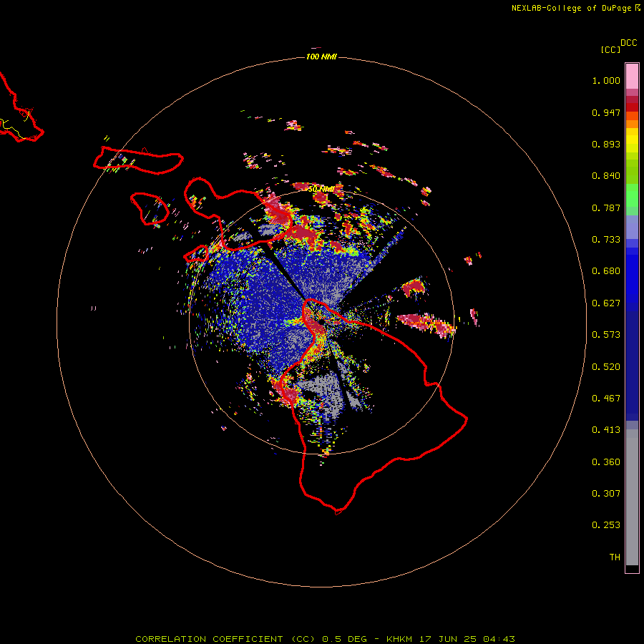Click the 0.947 value on the color scale

click(606, 112)
